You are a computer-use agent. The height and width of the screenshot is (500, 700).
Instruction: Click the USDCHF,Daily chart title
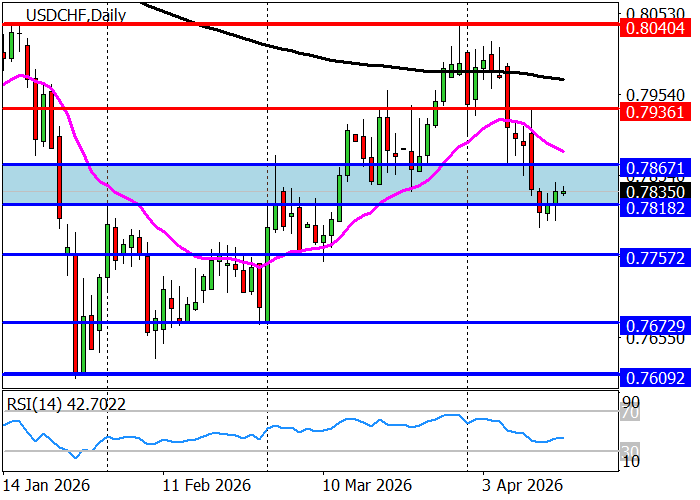54,15
